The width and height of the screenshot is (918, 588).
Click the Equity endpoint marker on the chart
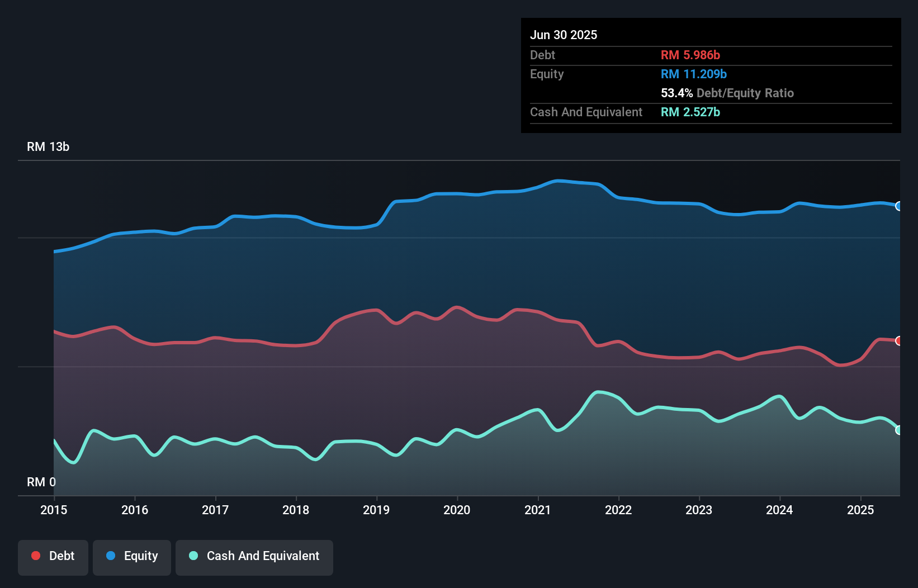point(900,206)
